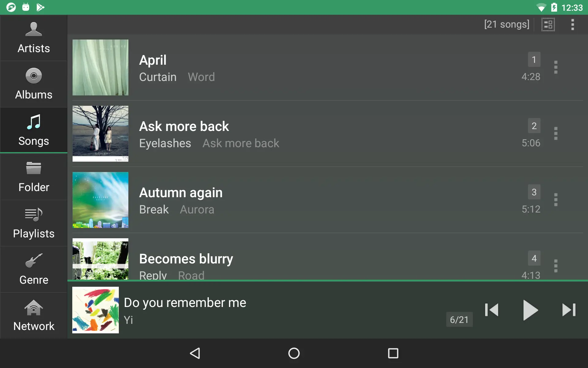Open the Artists section
The height and width of the screenshot is (368, 588).
click(34, 38)
